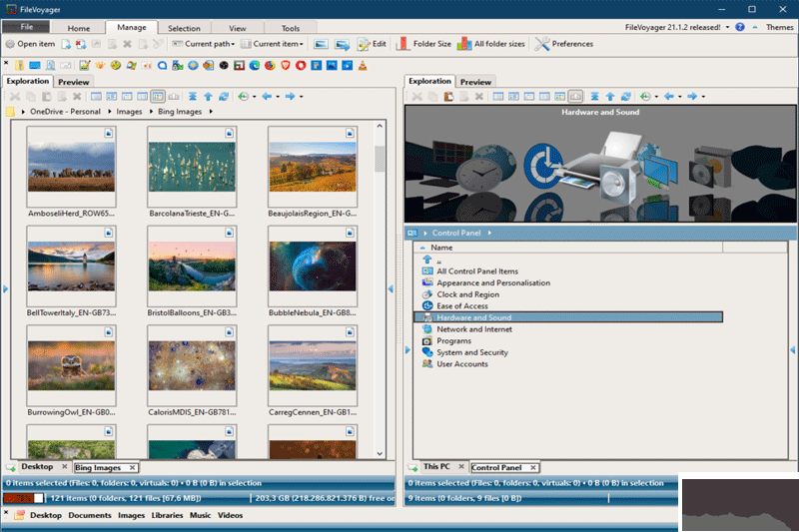Screen dimensions: 799x532
Task: Open the Preview tab in left pane
Action: (73, 82)
